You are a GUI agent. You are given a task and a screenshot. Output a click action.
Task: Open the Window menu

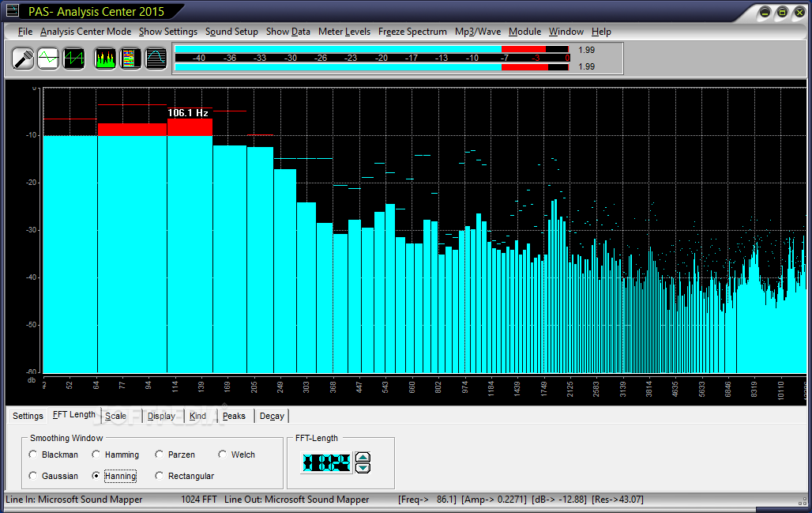(x=566, y=32)
